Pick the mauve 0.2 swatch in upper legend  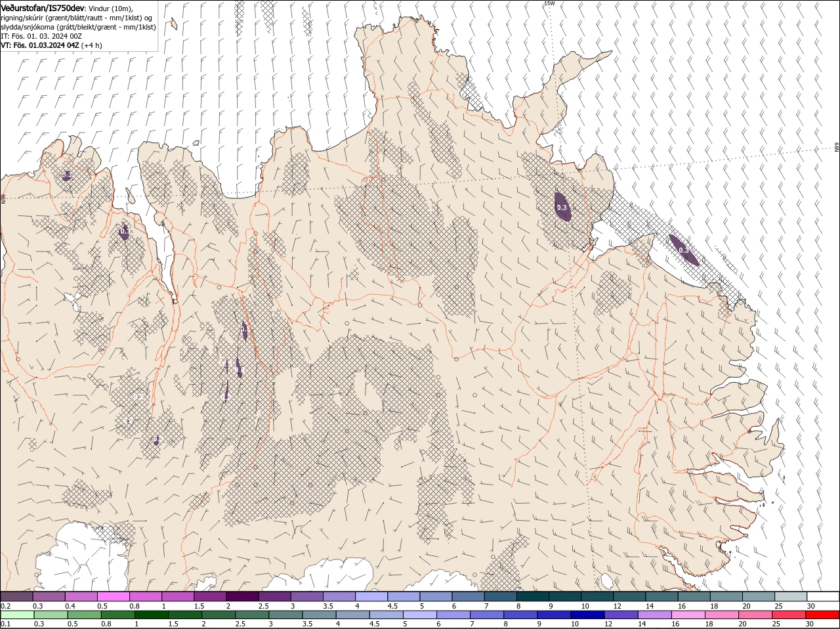click(x=16, y=596)
